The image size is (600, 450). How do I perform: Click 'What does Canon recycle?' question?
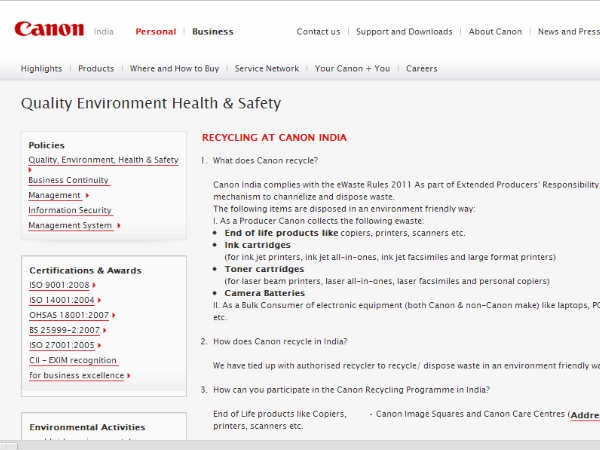(265, 161)
